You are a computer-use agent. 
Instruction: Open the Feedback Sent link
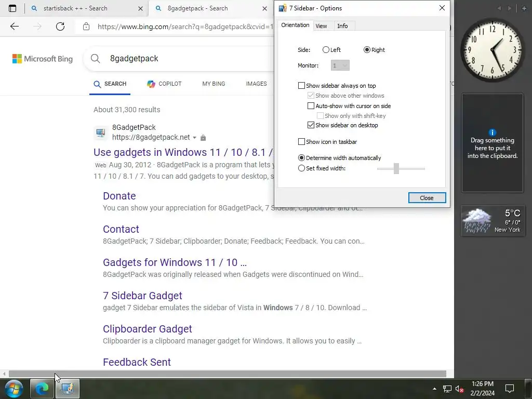(x=137, y=362)
